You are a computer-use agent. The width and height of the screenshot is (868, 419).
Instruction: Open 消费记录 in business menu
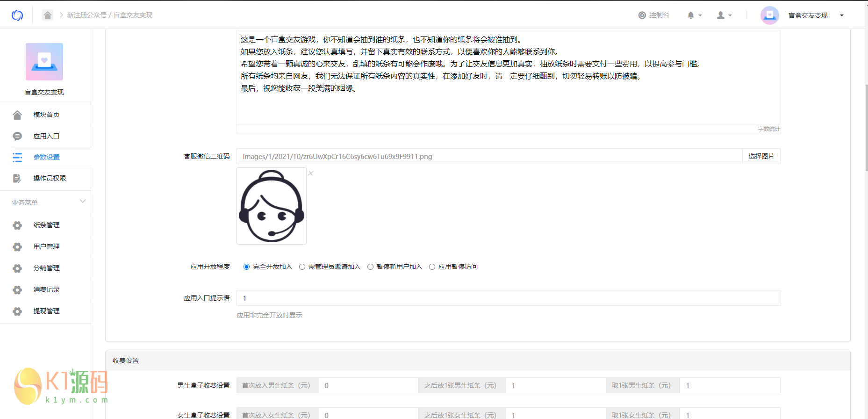(45, 290)
